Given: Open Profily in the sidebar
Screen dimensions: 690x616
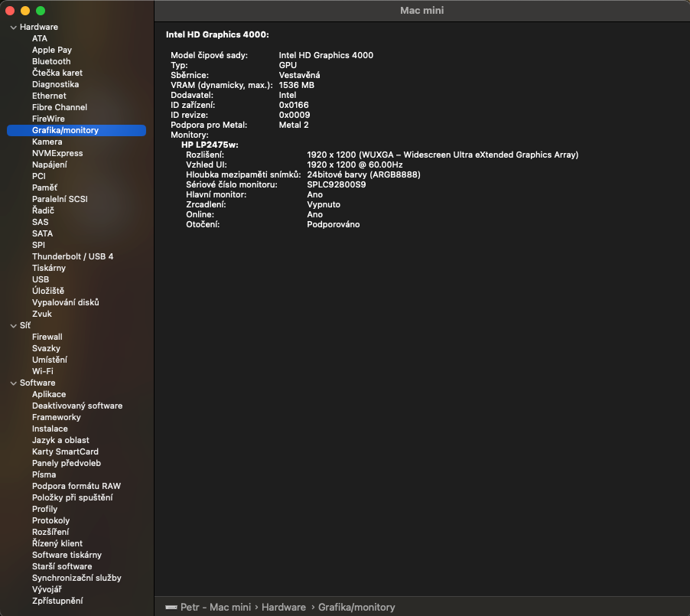Looking at the screenshot, I should 44,509.
